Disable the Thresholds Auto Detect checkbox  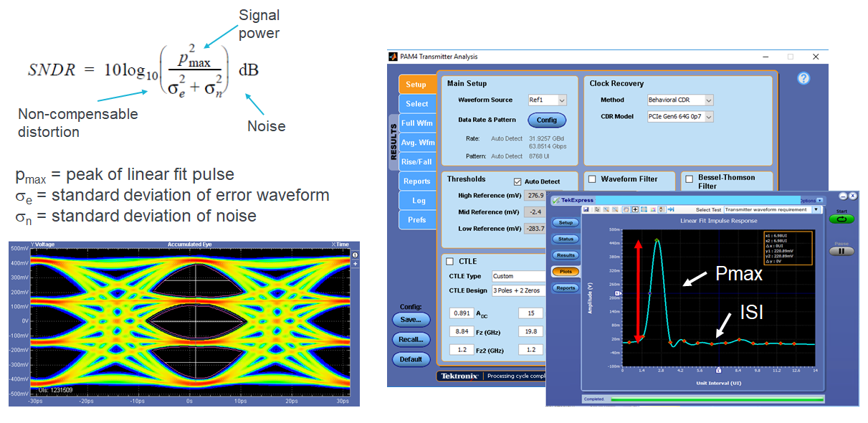click(518, 181)
